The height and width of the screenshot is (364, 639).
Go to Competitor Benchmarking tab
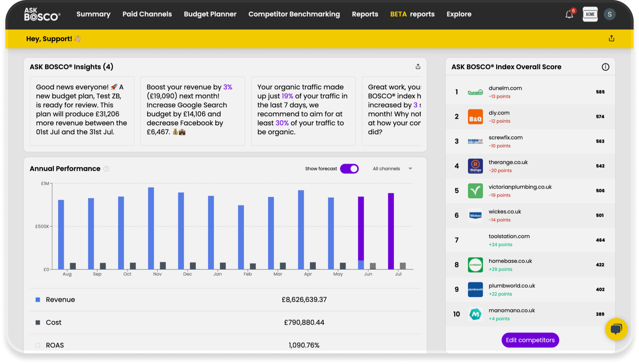pos(294,14)
